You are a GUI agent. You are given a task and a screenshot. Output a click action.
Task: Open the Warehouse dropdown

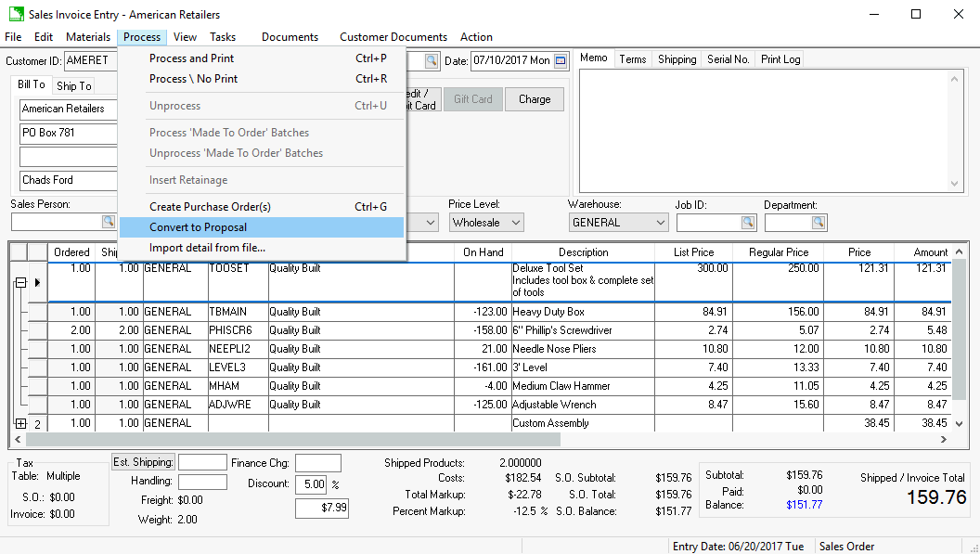[660, 223]
